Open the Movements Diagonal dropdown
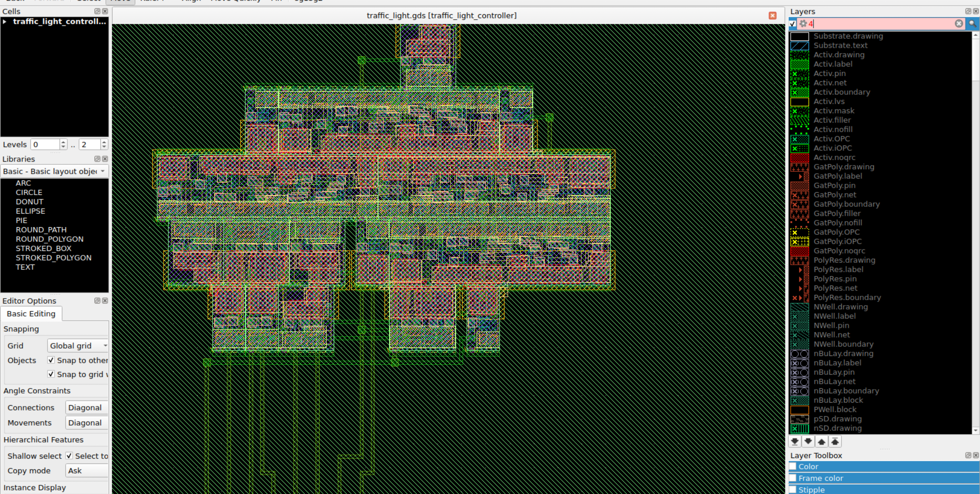 [x=86, y=422]
